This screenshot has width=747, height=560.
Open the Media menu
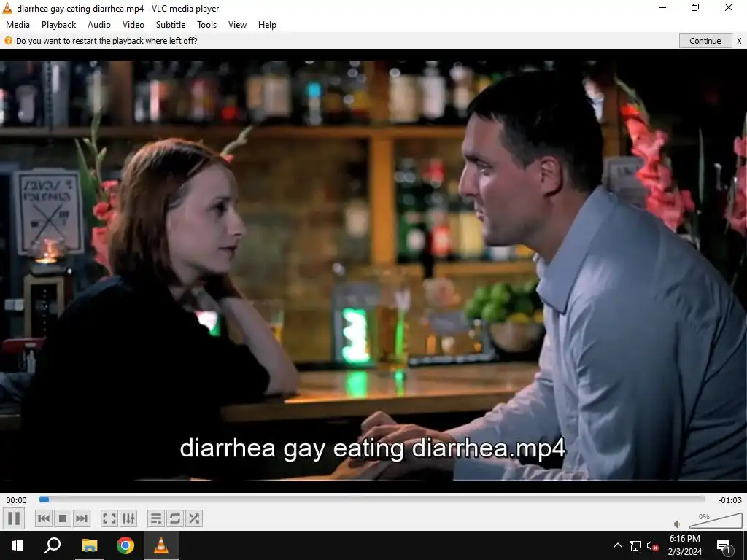pos(18,25)
